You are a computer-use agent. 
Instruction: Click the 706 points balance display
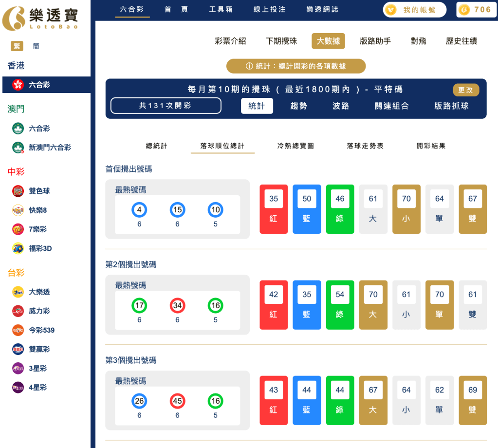tap(476, 9)
